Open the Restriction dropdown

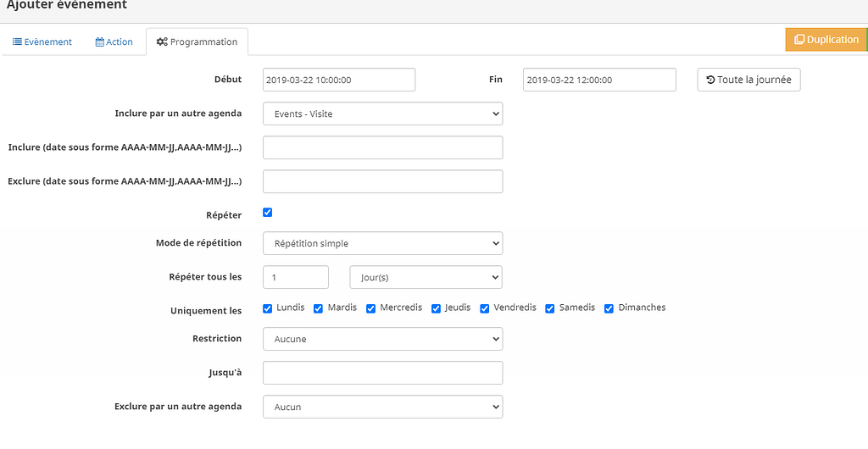(x=382, y=339)
